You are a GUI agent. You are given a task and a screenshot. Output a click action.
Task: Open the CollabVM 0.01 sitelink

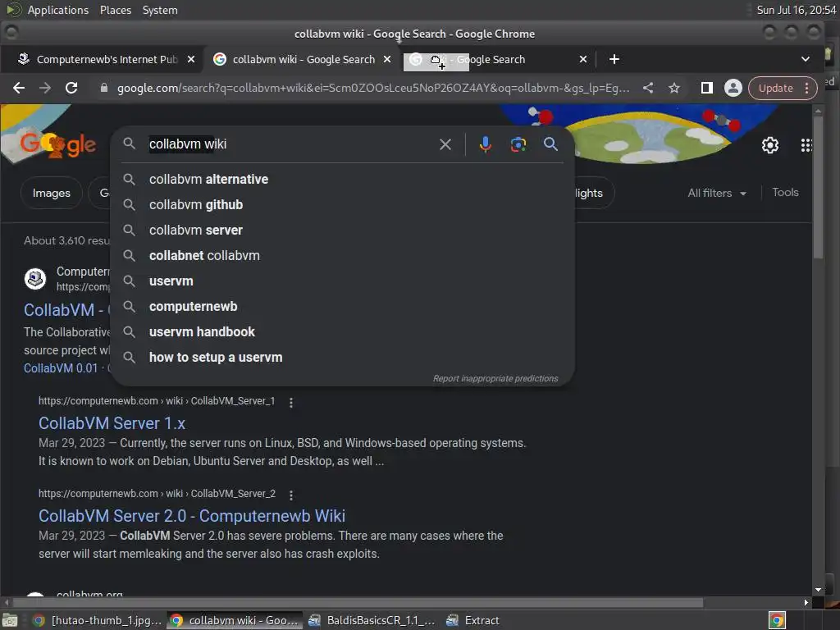(x=61, y=368)
